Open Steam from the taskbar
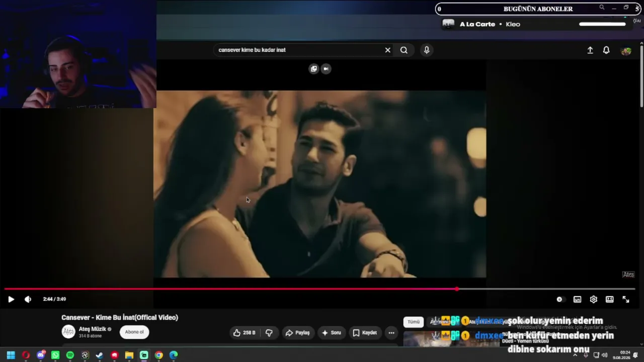The image size is (644, 362). point(100,355)
